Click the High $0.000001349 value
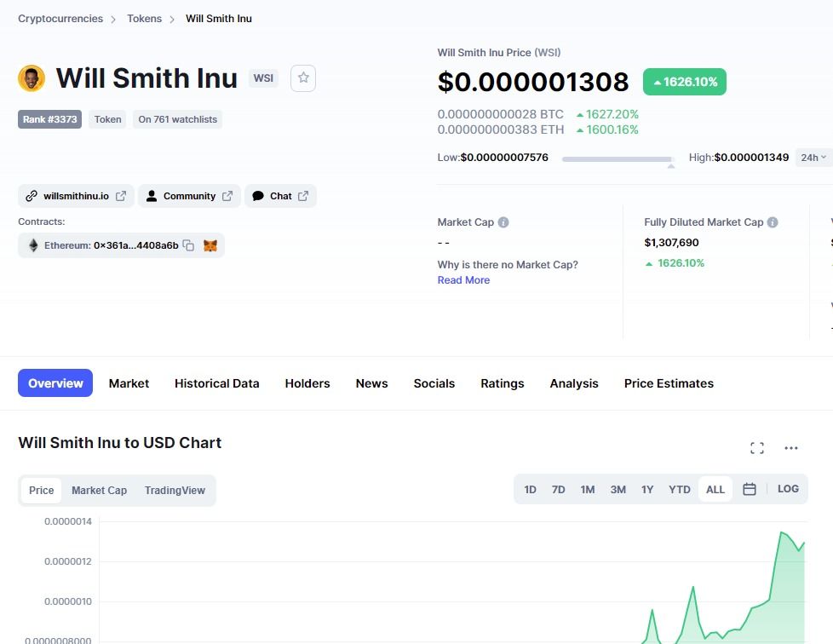Viewport: 833px width, 644px height. [x=751, y=158]
